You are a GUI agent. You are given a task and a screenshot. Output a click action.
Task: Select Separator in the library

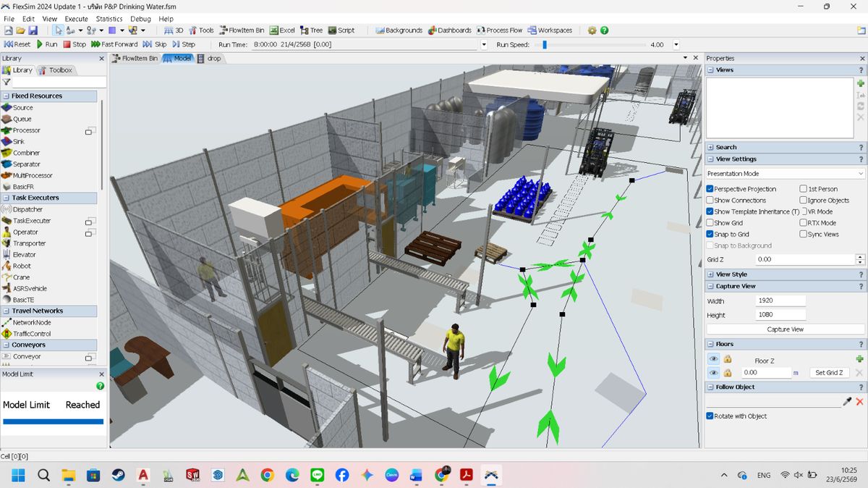27,164
